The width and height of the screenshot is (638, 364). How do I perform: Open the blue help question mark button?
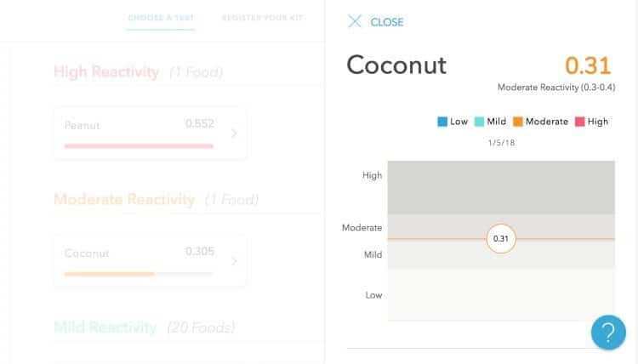608,333
